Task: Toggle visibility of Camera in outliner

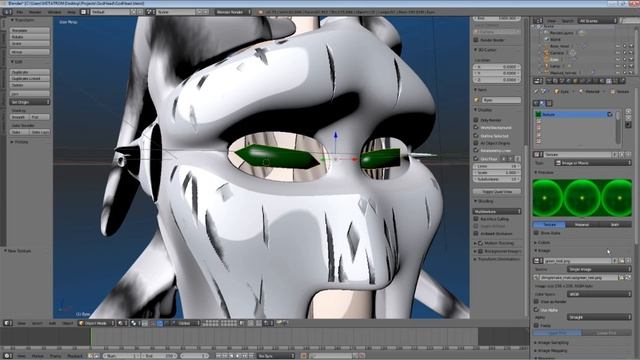Action: tap(618, 53)
